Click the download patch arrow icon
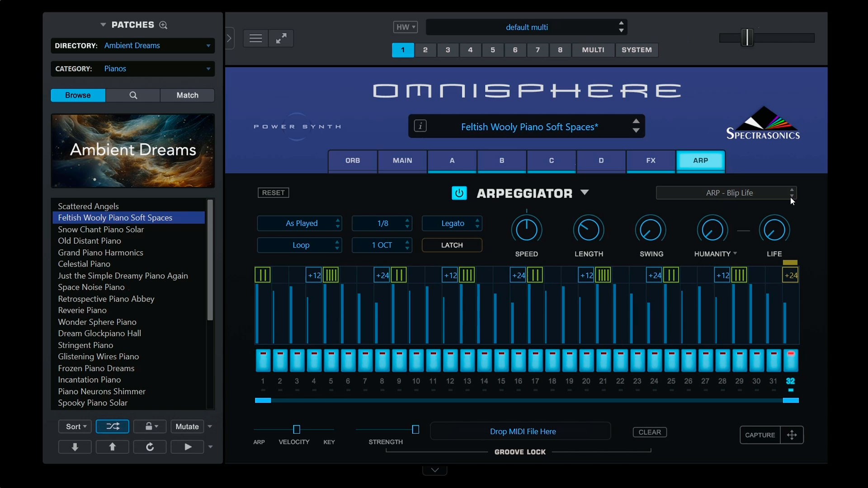The image size is (868, 488). (x=75, y=446)
